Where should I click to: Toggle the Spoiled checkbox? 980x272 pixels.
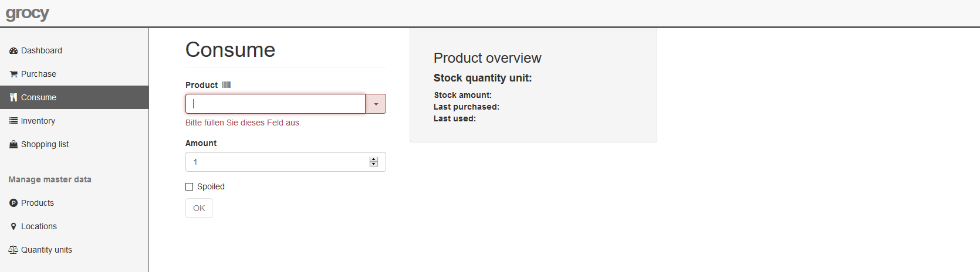pos(189,186)
